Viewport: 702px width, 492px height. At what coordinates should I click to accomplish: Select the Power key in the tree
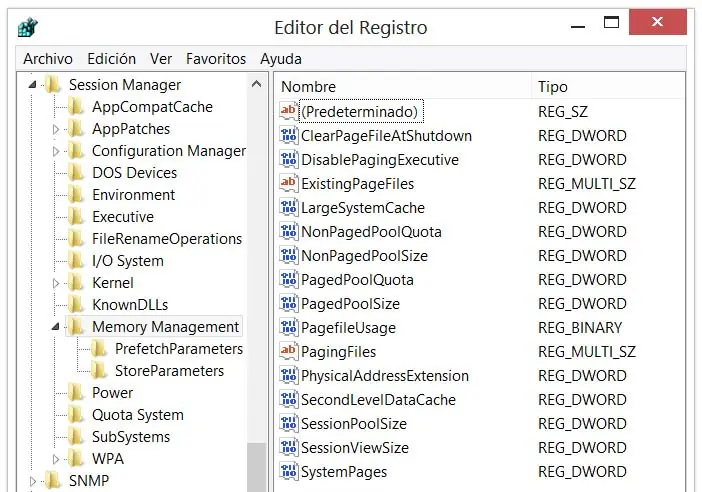(x=112, y=393)
